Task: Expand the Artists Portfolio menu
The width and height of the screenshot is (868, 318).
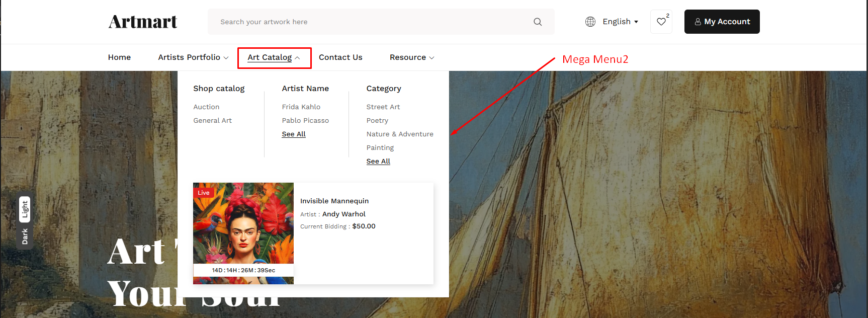Action: (x=193, y=57)
